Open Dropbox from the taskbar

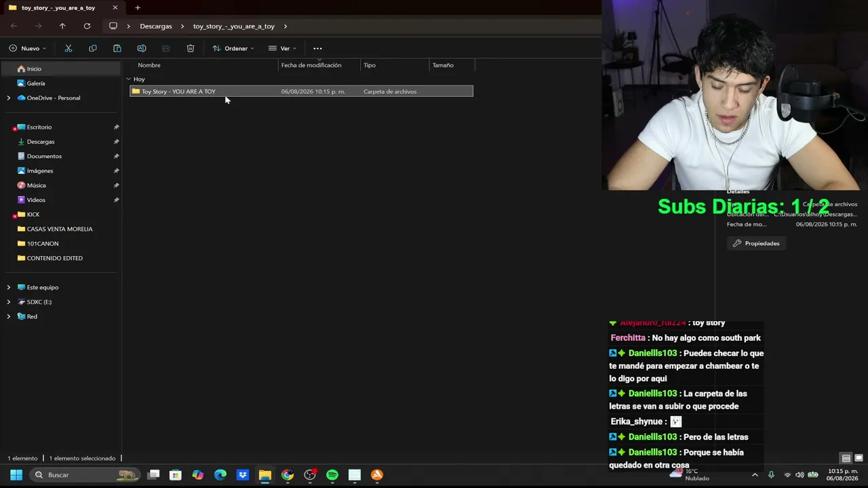[243, 474]
